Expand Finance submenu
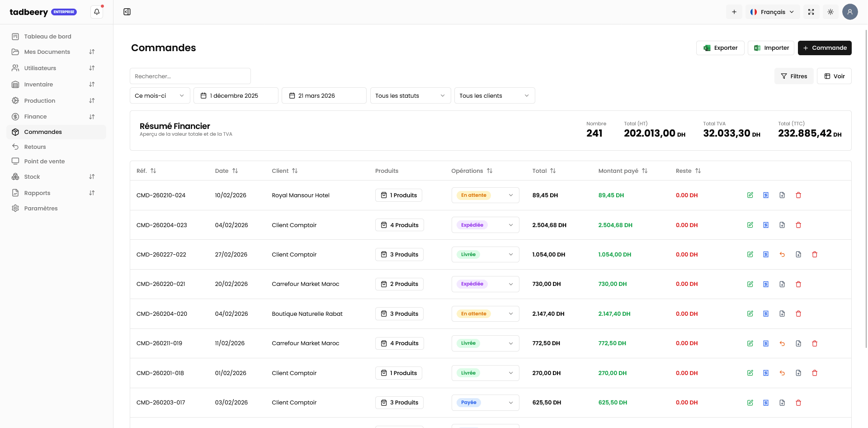Viewport: 868px width, 428px height. (x=92, y=117)
